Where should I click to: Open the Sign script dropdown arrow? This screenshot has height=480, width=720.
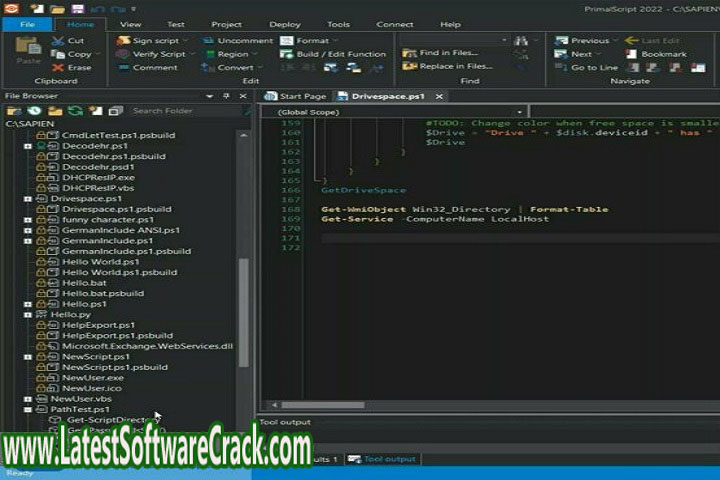[187, 41]
